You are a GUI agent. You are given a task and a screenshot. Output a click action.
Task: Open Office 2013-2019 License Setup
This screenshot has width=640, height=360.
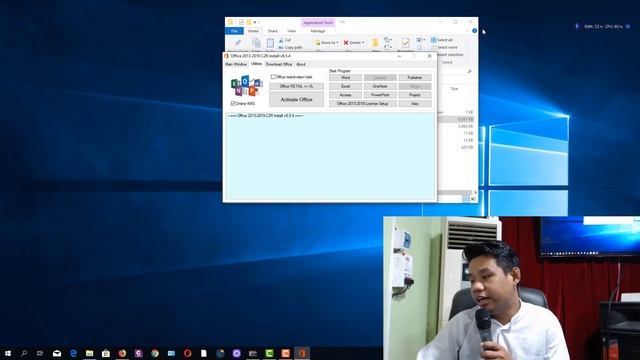point(363,104)
